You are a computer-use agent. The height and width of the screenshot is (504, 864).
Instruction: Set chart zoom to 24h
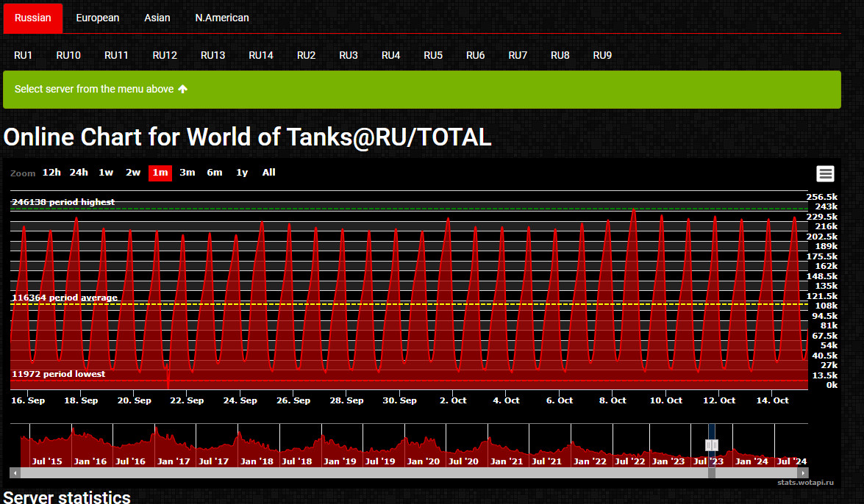click(x=79, y=173)
